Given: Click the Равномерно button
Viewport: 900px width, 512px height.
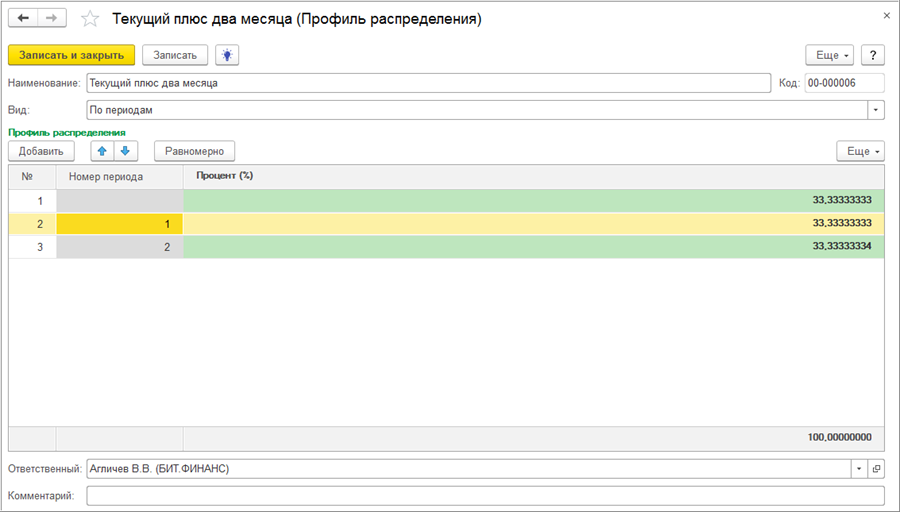Looking at the screenshot, I should [194, 151].
